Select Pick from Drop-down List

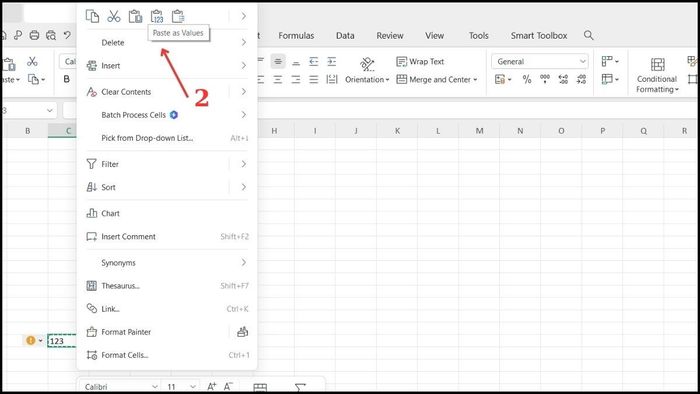(x=167, y=138)
